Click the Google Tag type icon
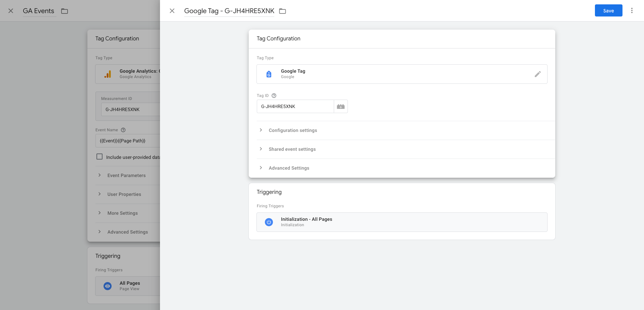This screenshot has height=310, width=644. pos(269,74)
